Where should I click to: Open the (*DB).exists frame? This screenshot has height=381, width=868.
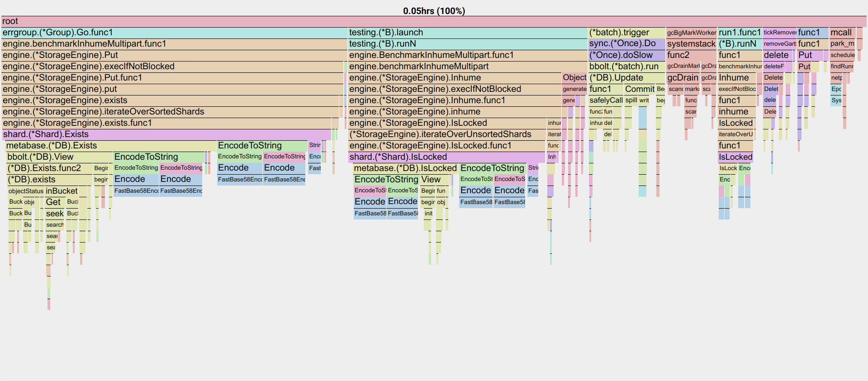50,180
